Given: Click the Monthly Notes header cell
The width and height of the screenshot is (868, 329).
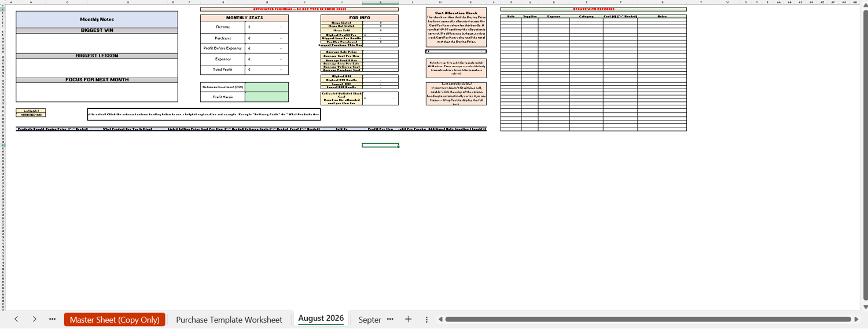Looking at the screenshot, I should [x=97, y=19].
